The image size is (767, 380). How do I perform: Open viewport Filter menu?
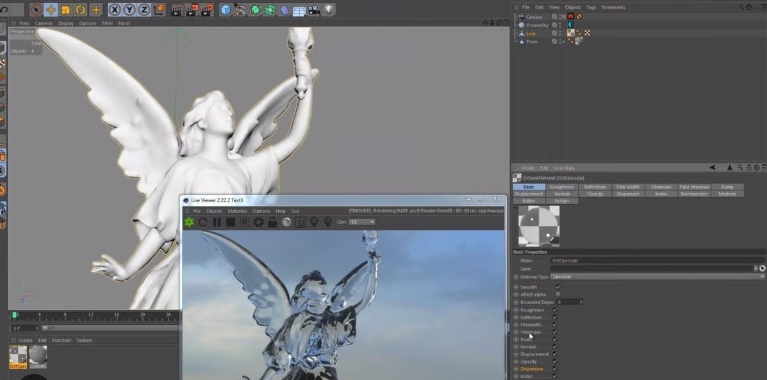107,23
